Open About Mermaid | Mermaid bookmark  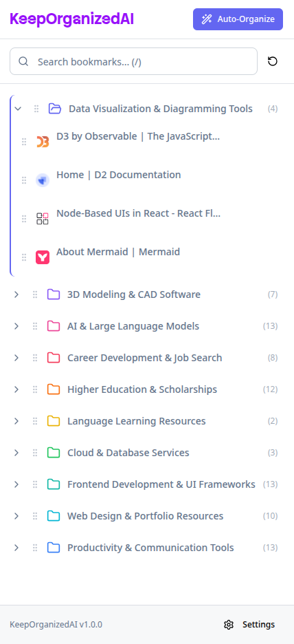point(118,252)
